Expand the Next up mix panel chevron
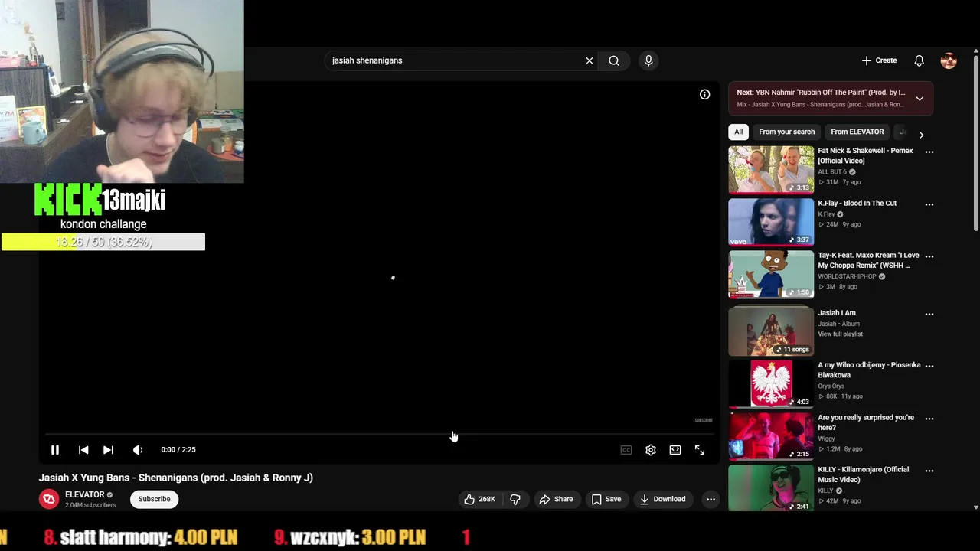980x551 pixels. [920, 99]
